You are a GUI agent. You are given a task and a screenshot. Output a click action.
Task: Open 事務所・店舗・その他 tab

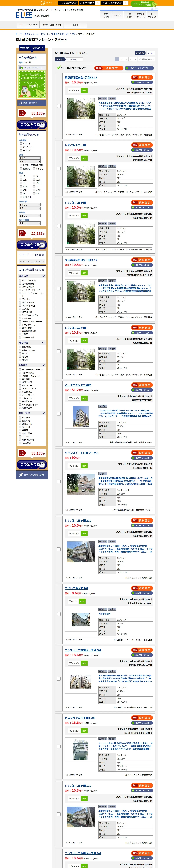[52, 25]
